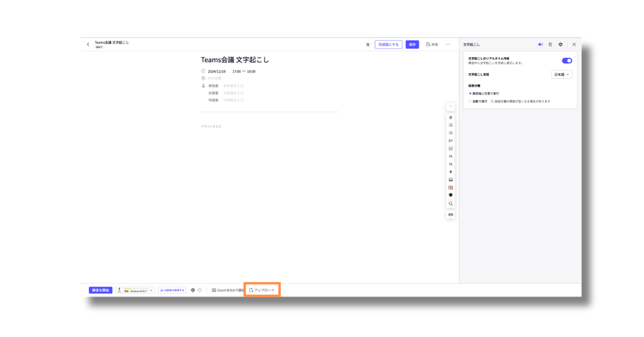The height and width of the screenshot is (337, 644).
Task: Click the speaker icon in the transcription panel
Action: pos(540,44)
